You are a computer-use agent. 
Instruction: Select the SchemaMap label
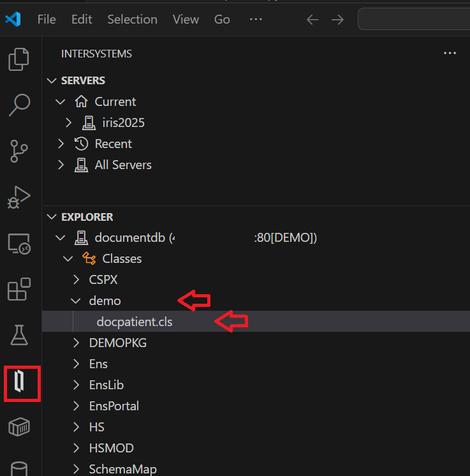pos(123,470)
